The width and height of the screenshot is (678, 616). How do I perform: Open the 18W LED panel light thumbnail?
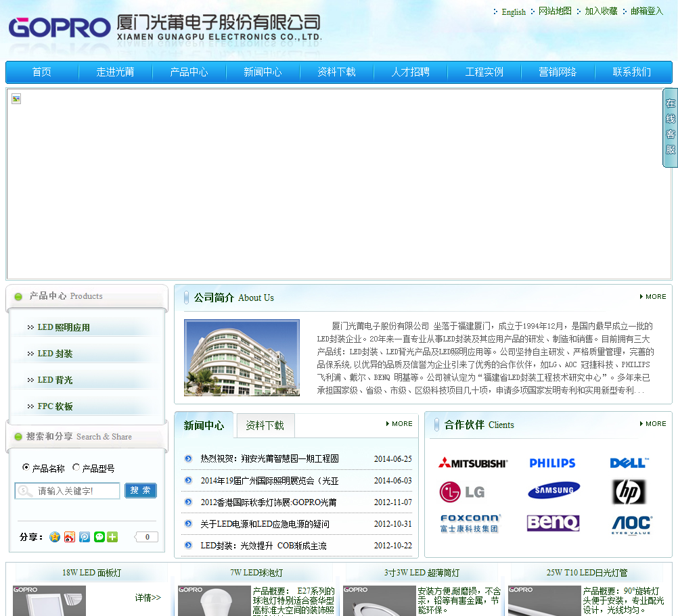49,601
